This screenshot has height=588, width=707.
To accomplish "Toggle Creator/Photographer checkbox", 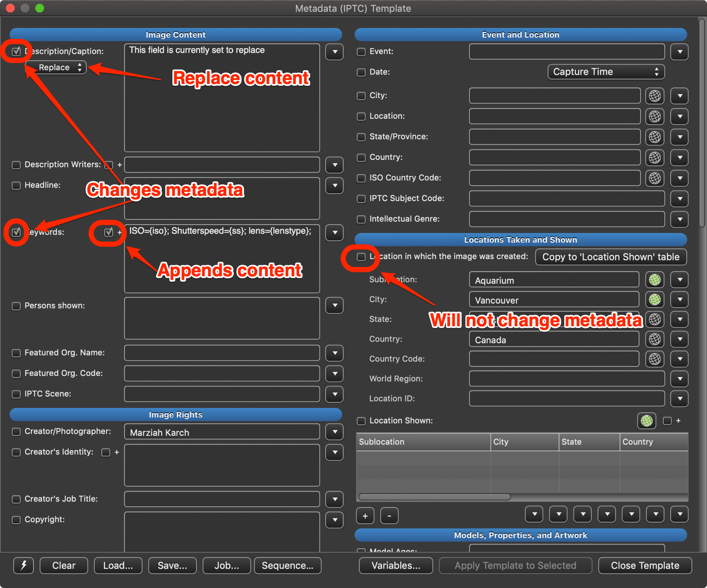I will coord(16,432).
